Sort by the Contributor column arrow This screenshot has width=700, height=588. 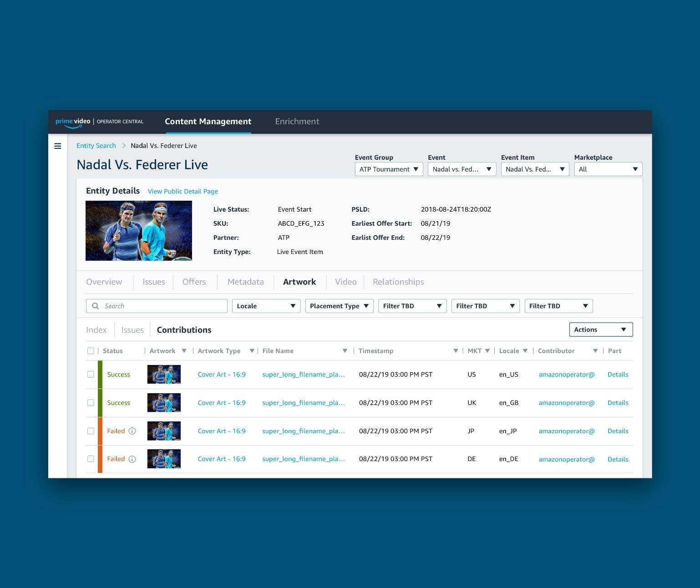595,351
